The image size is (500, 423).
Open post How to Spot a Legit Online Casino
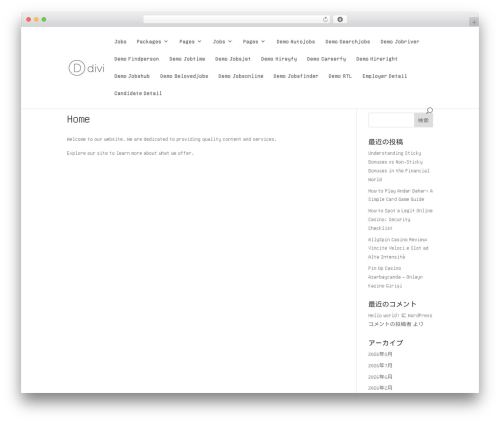(400, 219)
